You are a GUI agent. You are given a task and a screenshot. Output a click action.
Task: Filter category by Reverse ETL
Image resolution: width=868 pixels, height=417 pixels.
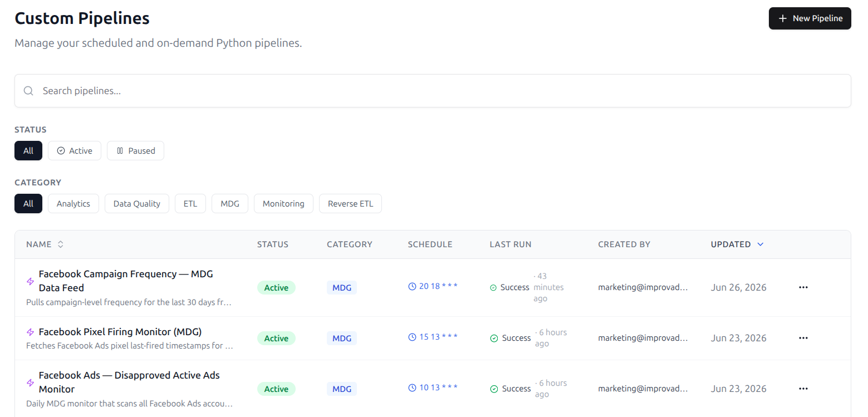(350, 204)
